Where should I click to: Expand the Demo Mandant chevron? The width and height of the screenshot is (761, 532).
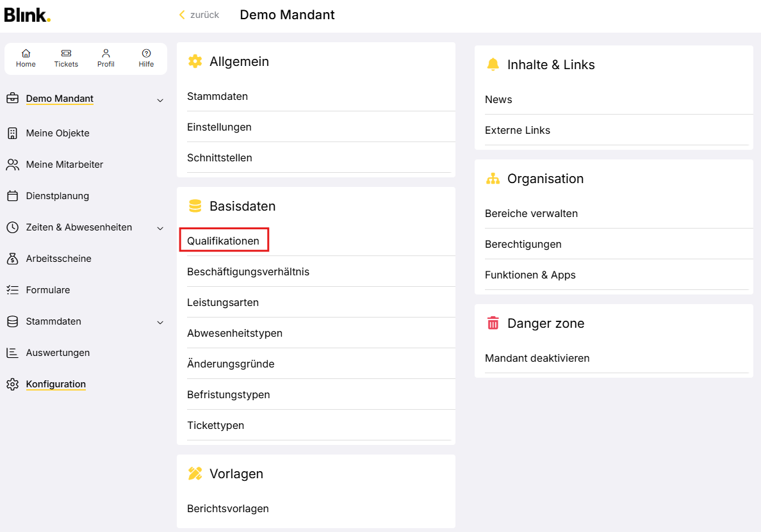[160, 100]
